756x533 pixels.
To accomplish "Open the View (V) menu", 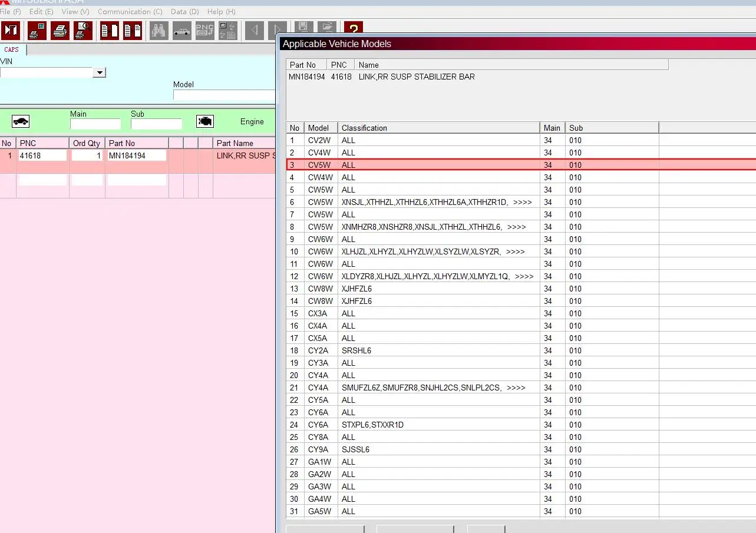I will [x=75, y=11].
